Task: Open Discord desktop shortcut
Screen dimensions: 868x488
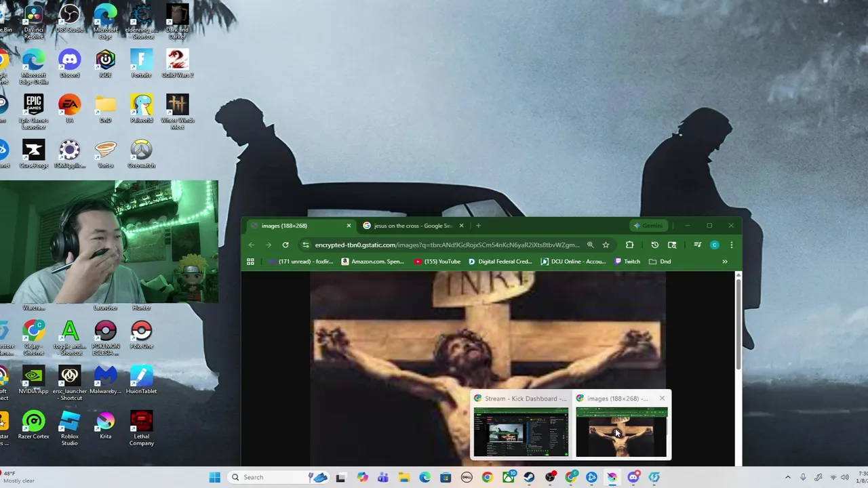Action: pos(69,64)
